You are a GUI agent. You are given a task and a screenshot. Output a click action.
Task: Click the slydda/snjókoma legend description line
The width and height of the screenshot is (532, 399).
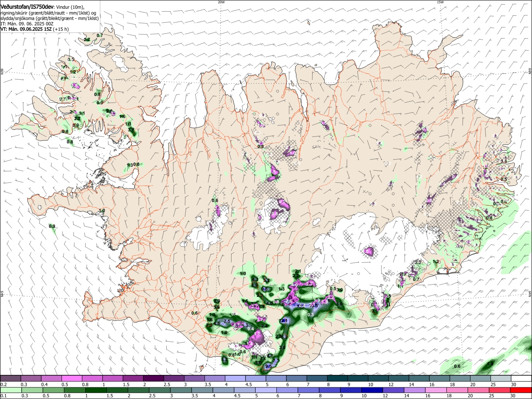coord(50,18)
